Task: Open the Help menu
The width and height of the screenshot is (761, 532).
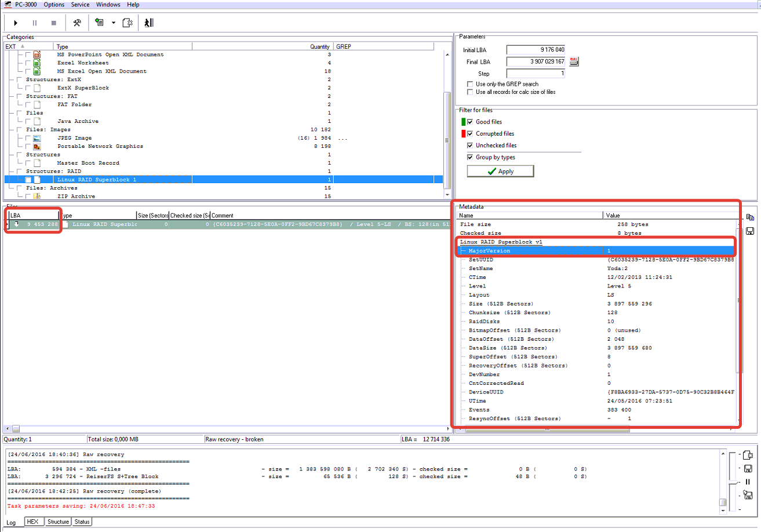Action: (133, 5)
